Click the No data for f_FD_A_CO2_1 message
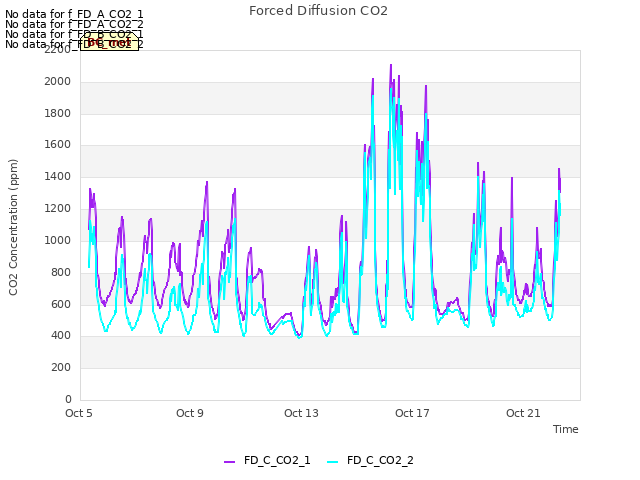Viewport: 640px width, 480px height. [74, 15]
